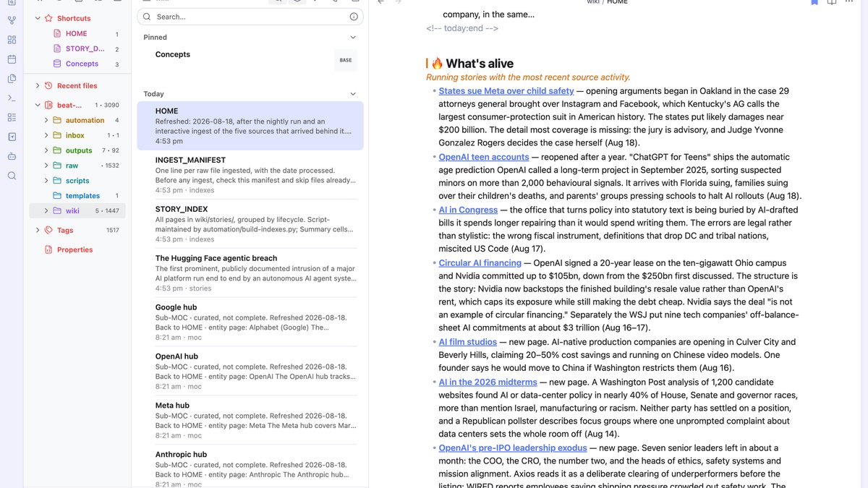Viewport: 868px width, 488px height.
Task: Collapse the Shortcuts section
Action: click(x=38, y=18)
